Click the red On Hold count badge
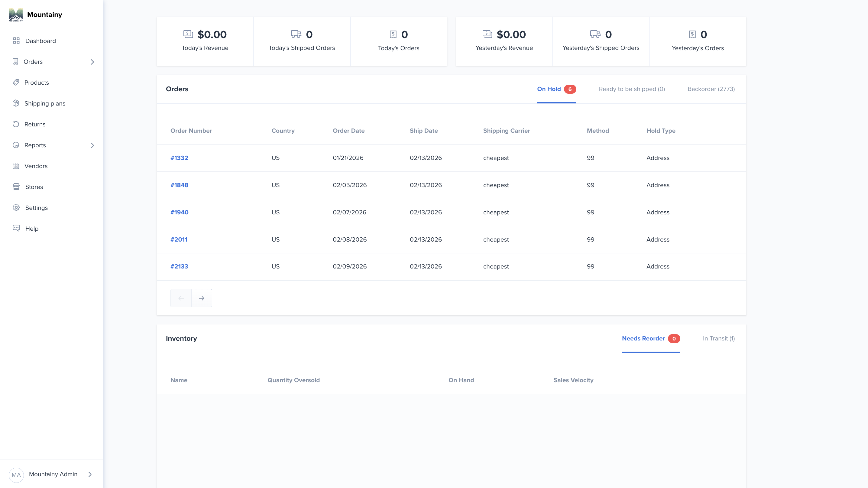Image resolution: width=868 pixels, height=488 pixels. coord(570,89)
